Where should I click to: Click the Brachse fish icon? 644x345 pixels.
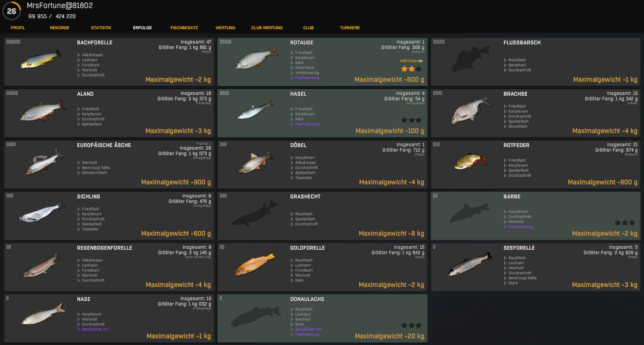tap(470, 111)
